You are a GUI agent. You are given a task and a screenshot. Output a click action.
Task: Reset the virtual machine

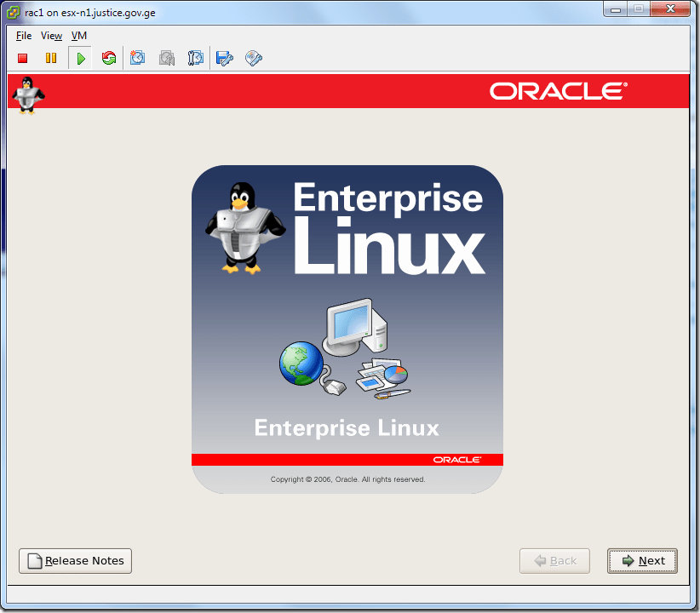coord(109,58)
